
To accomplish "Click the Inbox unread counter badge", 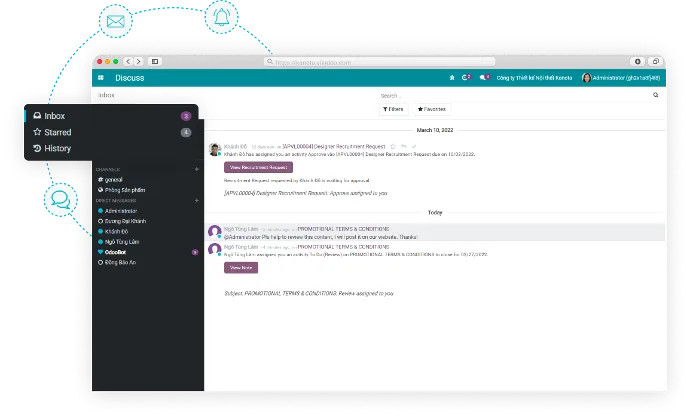I will (186, 116).
